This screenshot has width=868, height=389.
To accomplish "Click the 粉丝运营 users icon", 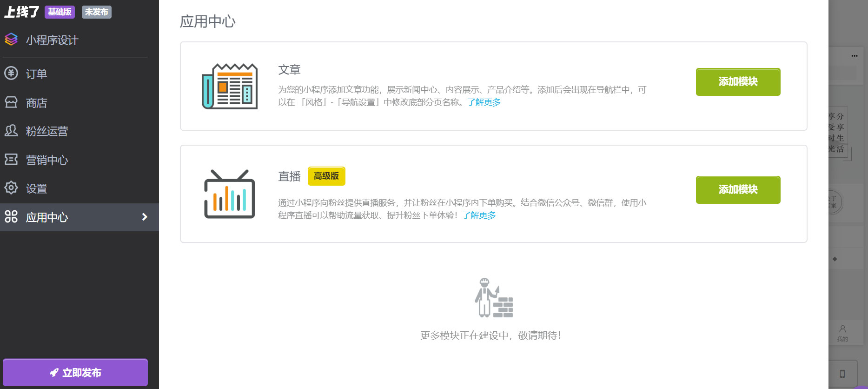I will coord(11,131).
